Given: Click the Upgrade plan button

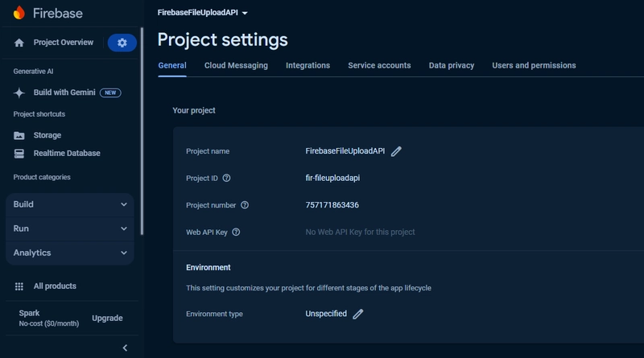Looking at the screenshot, I should 107,319.
